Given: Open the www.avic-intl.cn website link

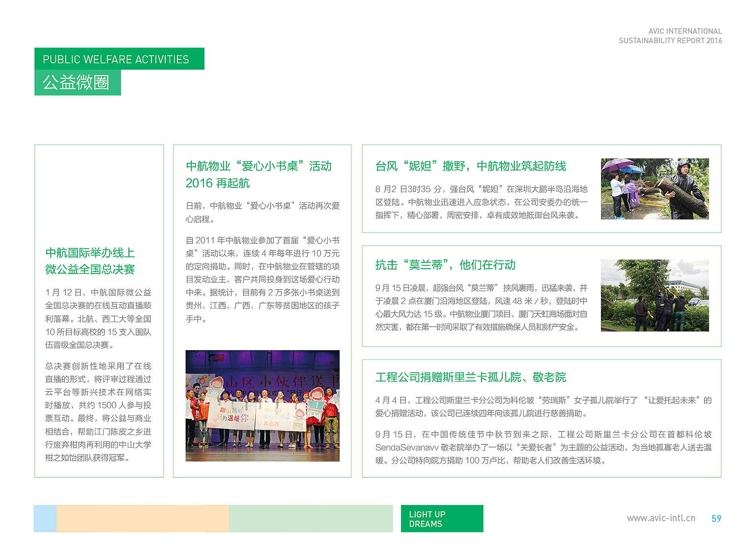Looking at the screenshot, I should [x=661, y=518].
